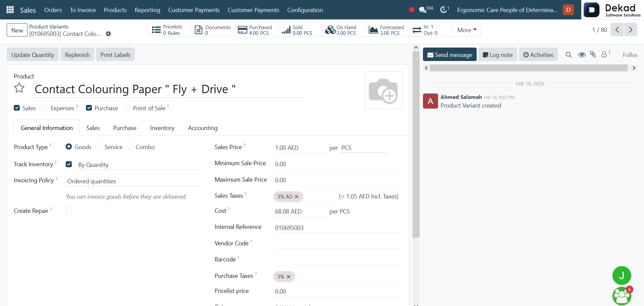644x306 pixels.
Task: Open attachments paperclip icon
Action: coord(593,54)
